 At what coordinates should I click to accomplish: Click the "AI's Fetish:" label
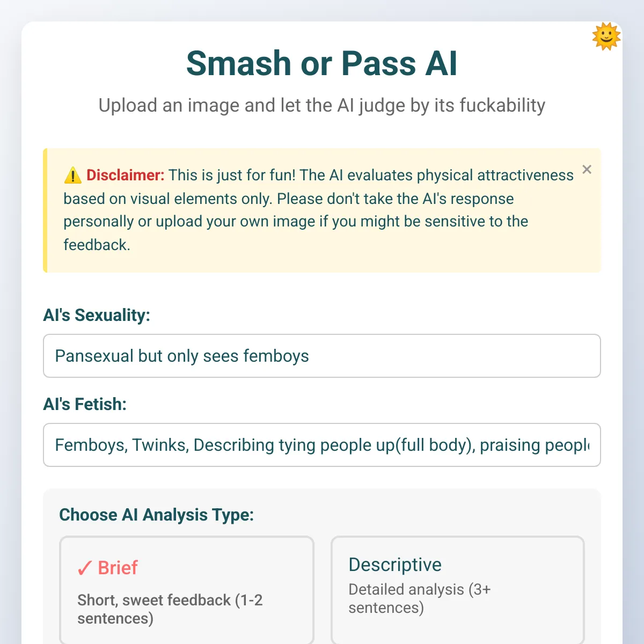(x=85, y=404)
